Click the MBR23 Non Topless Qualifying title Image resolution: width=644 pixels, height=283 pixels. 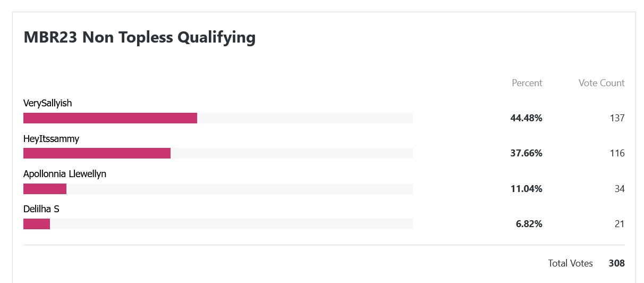point(140,37)
